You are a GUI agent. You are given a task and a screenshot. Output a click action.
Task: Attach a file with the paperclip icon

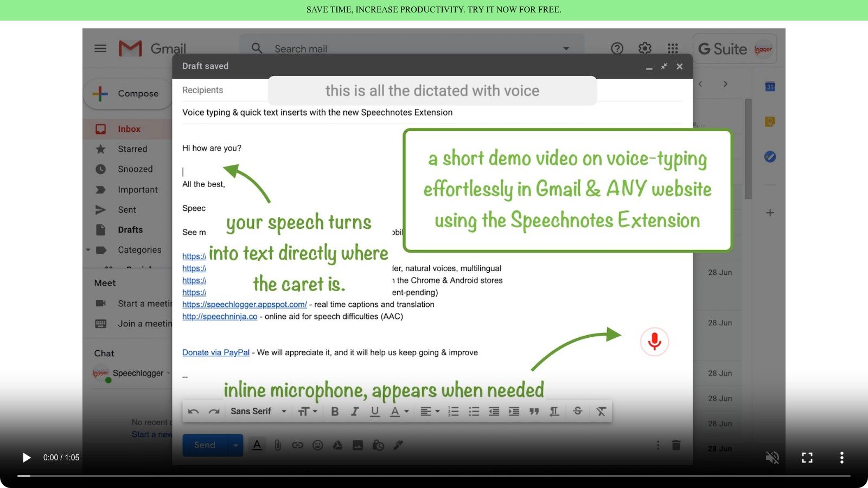pos(277,445)
